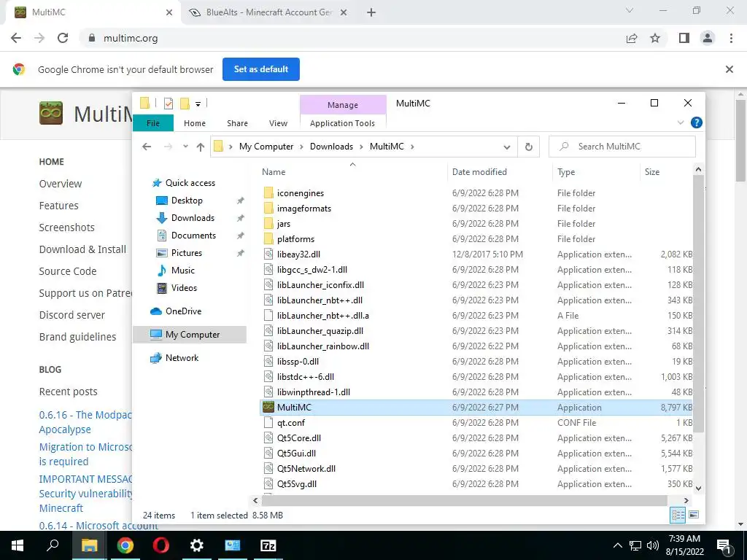Screen dimensions: 747x560
Task: Click the Search MultiMC input box
Action: point(622,147)
